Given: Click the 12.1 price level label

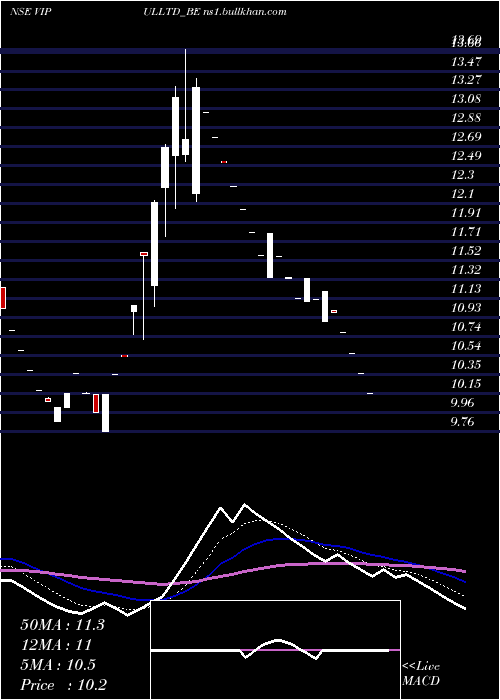Looking at the screenshot, I should tap(462, 194).
